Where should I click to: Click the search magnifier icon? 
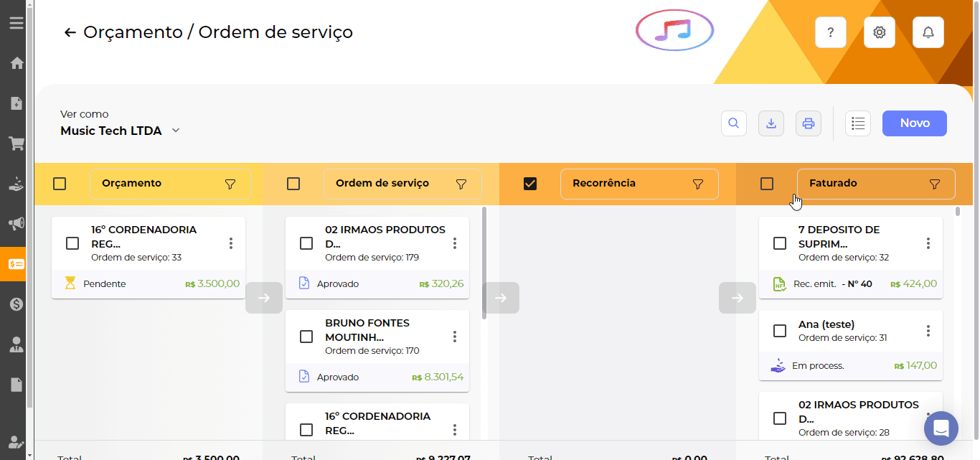pyautogui.click(x=733, y=123)
